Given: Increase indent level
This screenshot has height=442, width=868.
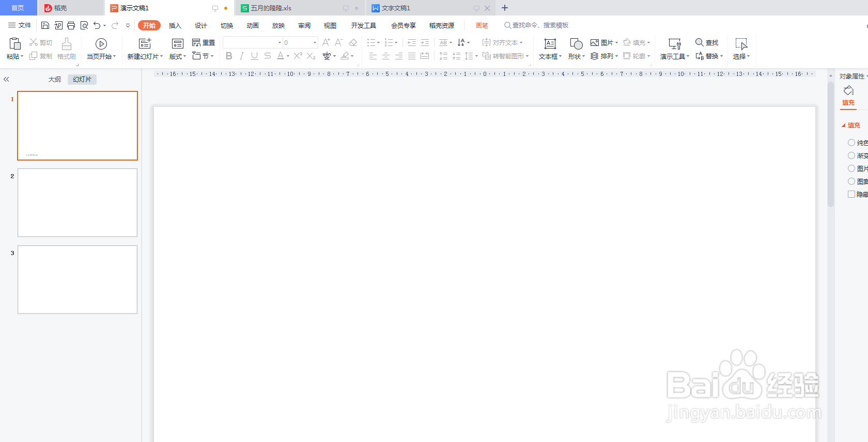Looking at the screenshot, I should tap(425, 42).
